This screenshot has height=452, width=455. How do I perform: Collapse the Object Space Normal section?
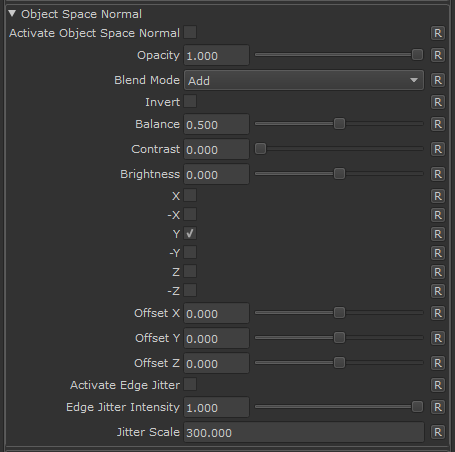(x=12, y=14)
